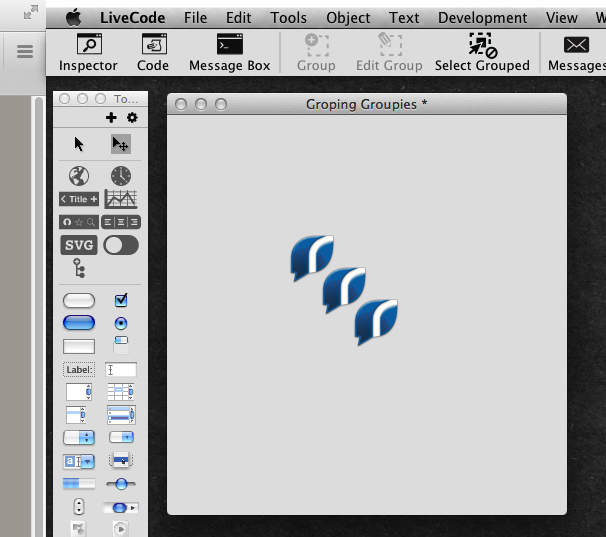Image resolution: width=606 pixels, height=537 pixels.
Task: Select the table field control
Action: 121,392
